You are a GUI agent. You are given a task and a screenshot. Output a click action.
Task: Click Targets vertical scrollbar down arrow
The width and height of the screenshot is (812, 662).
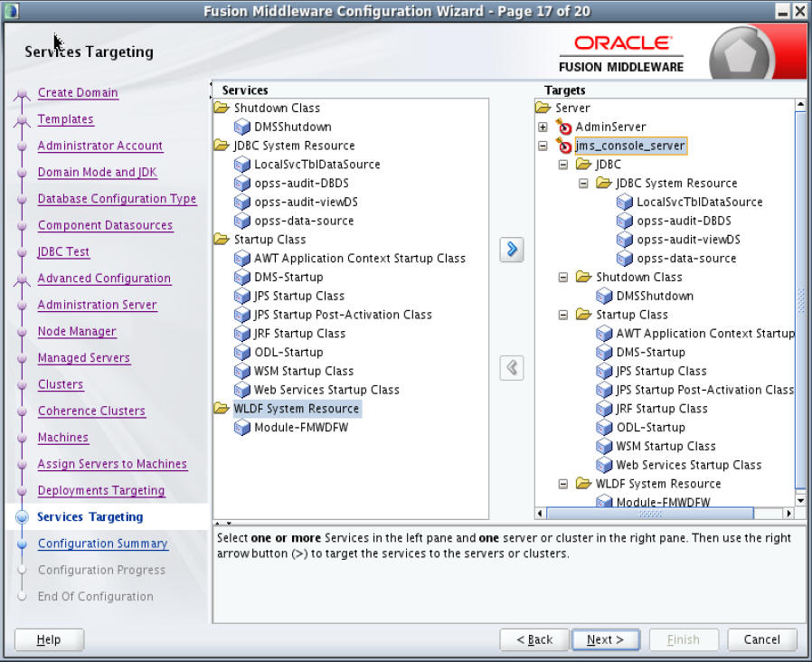800,500
